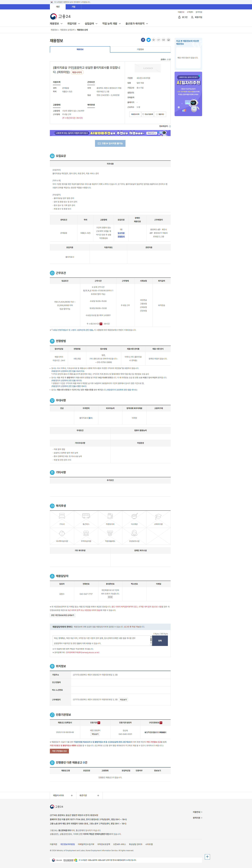
Task: Share the posting on Facebook
Action: pos(143,40)
